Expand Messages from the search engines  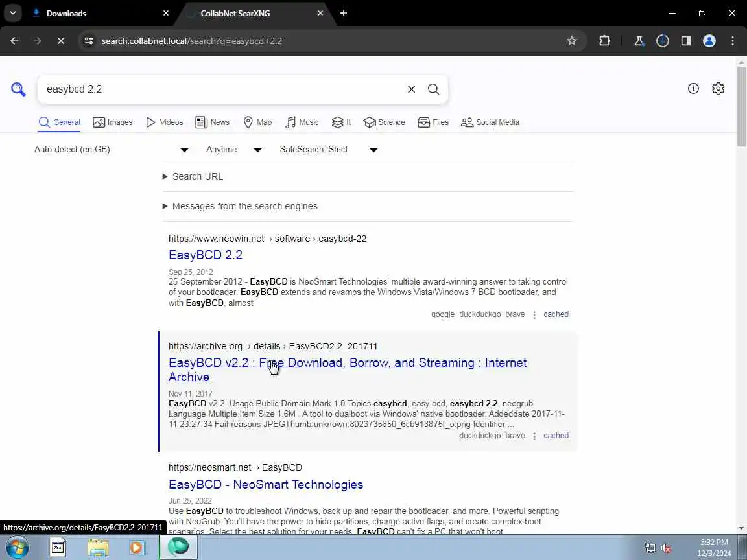(240, 206)
